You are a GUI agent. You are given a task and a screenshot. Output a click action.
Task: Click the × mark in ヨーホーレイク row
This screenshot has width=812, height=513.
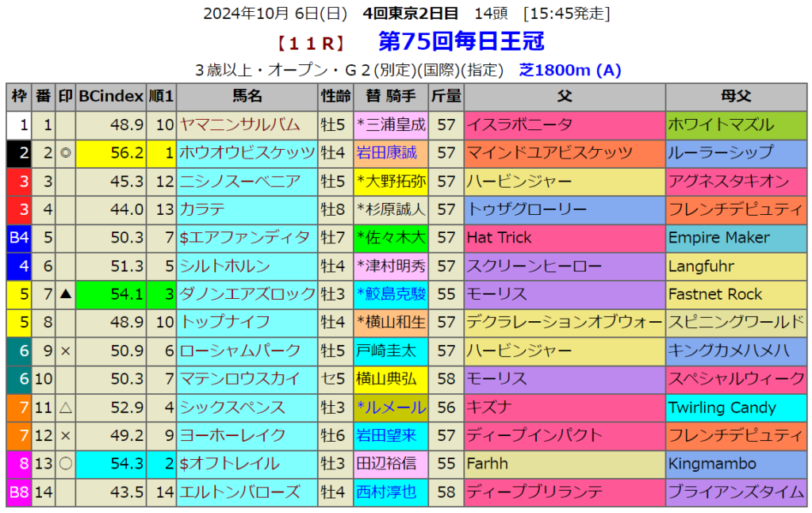click(x=66, y=435)
